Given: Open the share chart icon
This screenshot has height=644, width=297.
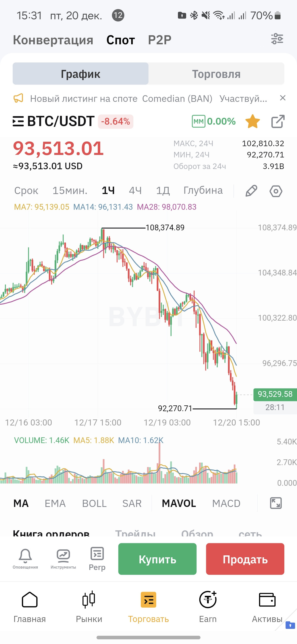Looking at the screenshot, I should point(278,121).
